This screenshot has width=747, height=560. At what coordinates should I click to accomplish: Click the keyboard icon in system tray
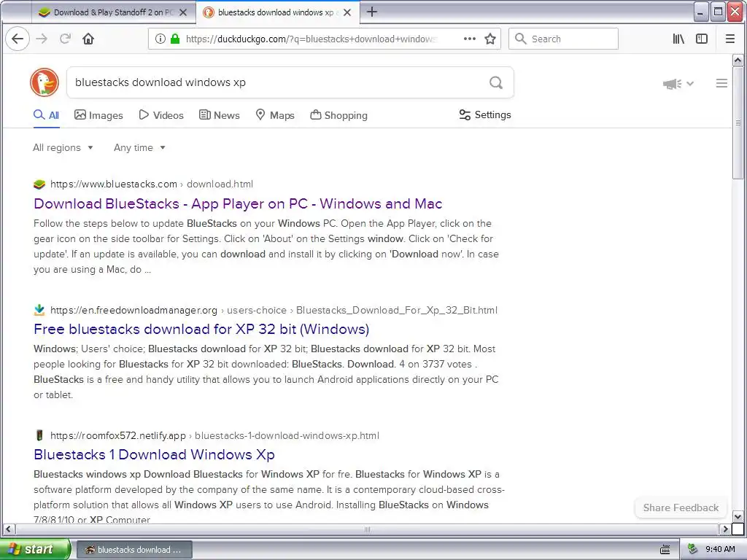coord(665,549)
